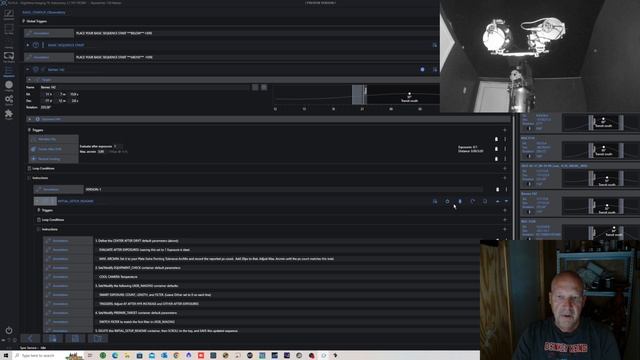Delete the INITIAL_SETUP_README container
This screenshot has height=360, width=640.
(x=460, y=201)
